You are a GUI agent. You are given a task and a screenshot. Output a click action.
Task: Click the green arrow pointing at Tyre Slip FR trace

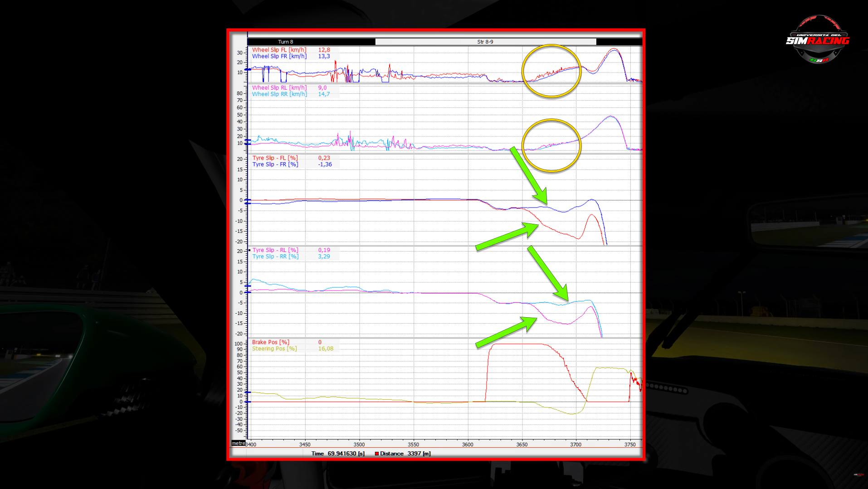point(529,175)
